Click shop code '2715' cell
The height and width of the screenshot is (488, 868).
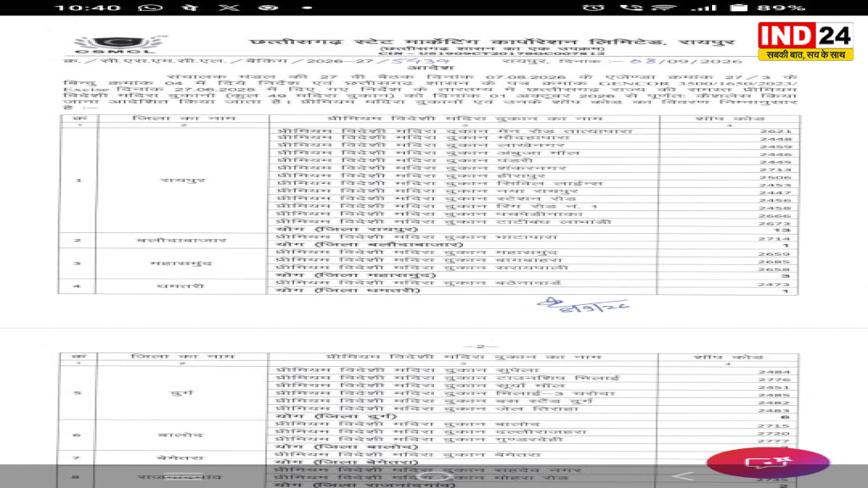pos(774,426)
